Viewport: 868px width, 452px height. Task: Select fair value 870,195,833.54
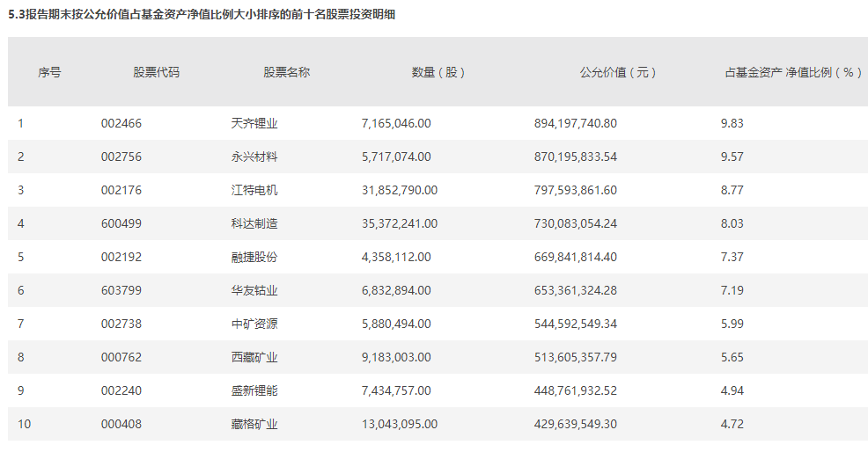(576, 157)
